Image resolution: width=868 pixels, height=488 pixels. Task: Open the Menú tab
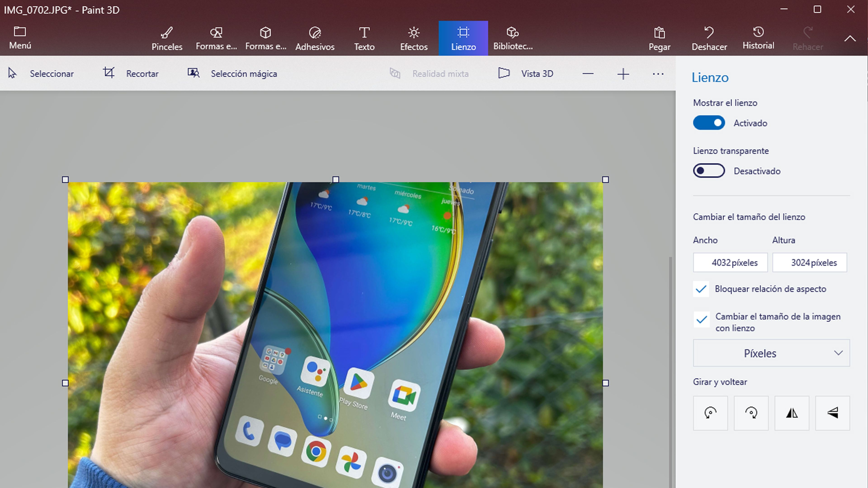[20, 38]
